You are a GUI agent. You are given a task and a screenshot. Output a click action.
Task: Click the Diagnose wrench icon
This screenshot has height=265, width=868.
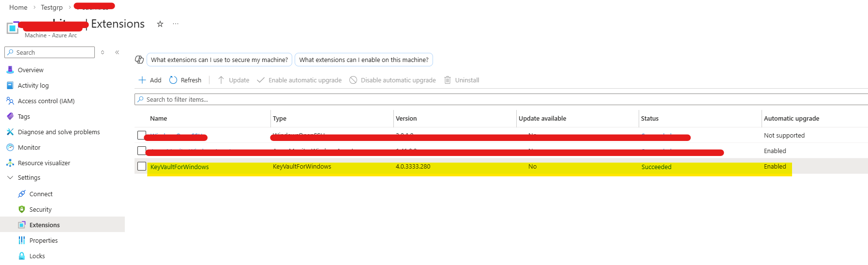[10, 132]
